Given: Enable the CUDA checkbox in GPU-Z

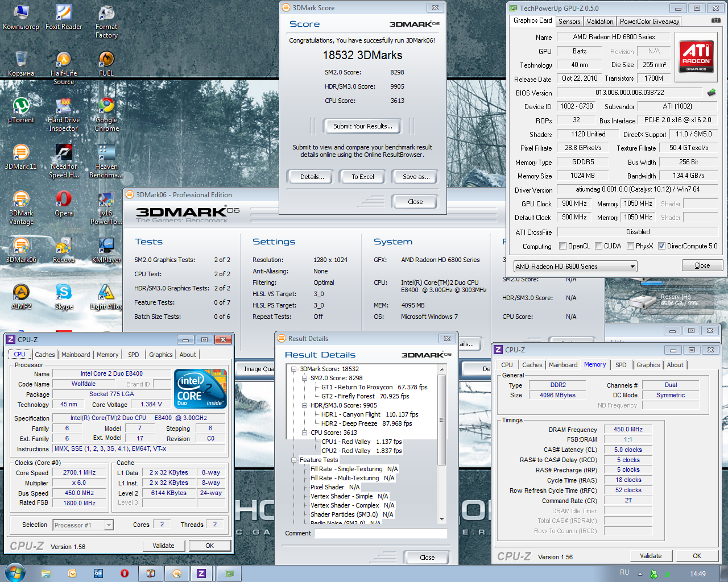Looking at the screenshot, I should coord(598,246).
